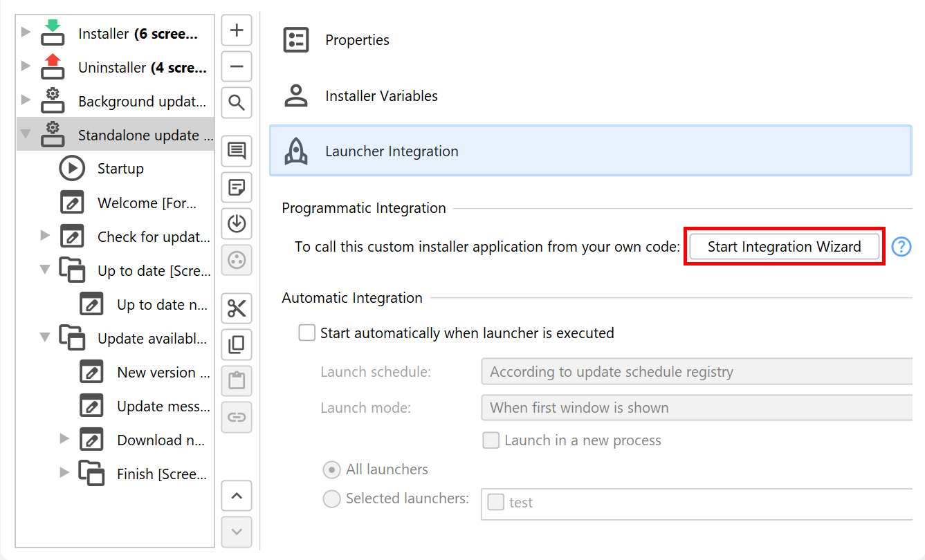The width and height of the screenshot is (925, 560).
Task: Click the copy icon in vertical toolbar
Action: [x=237, y=344]
